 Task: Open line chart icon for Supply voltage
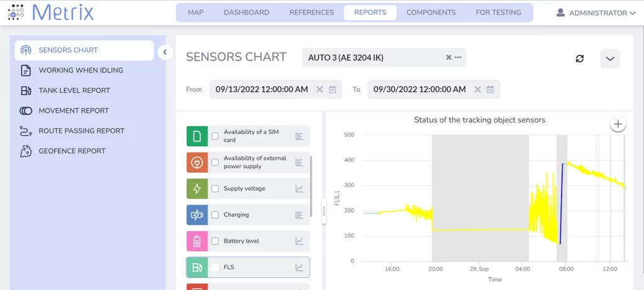tap(299, 189)
